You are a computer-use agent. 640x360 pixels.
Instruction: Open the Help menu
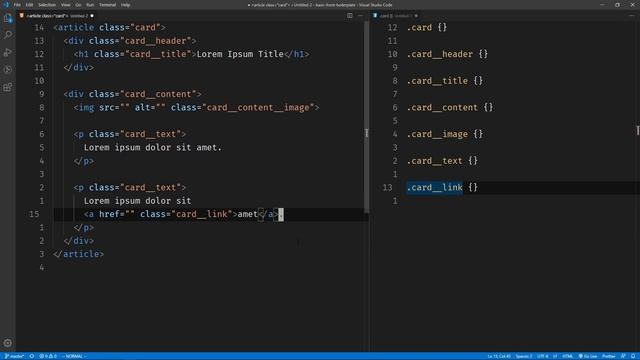(126, 5)
